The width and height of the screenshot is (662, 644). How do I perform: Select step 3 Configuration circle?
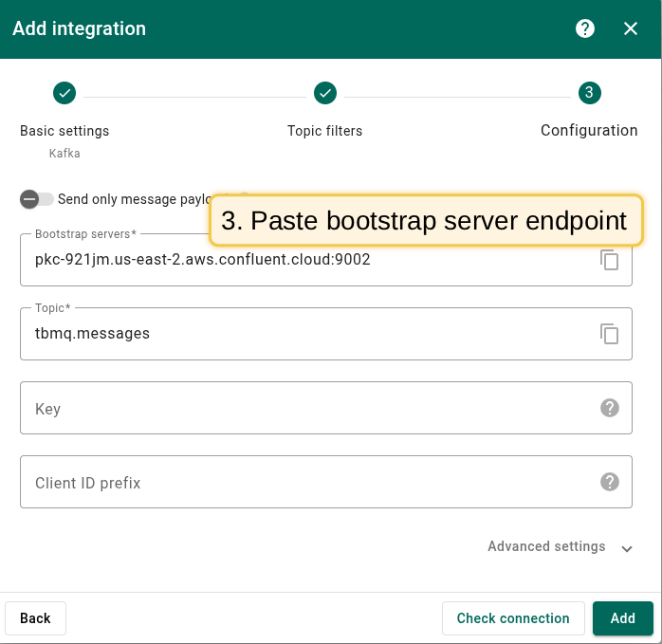click(x=589, y=93)
